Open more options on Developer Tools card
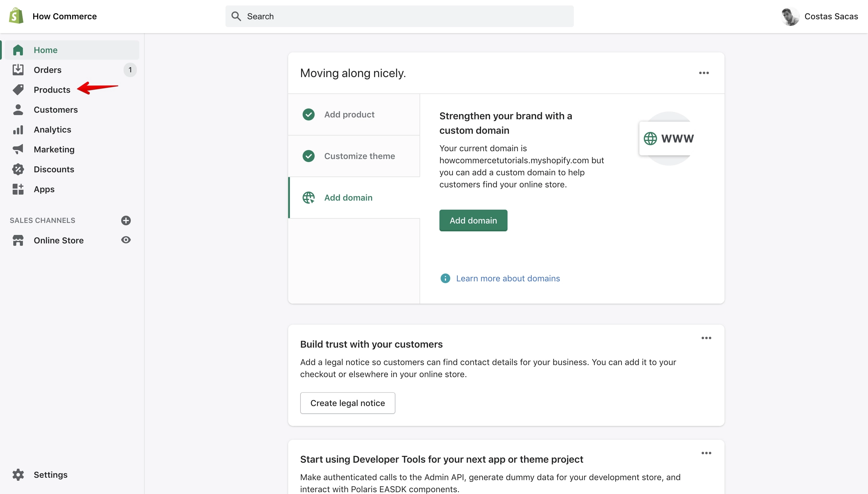 click(706, 453)
